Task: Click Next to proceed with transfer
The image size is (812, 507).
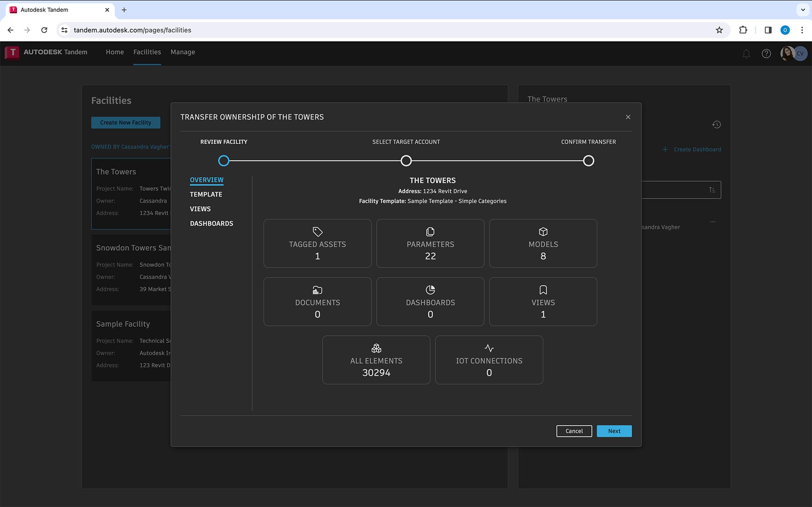Action: pyautogui.click(x=614, y=431)
